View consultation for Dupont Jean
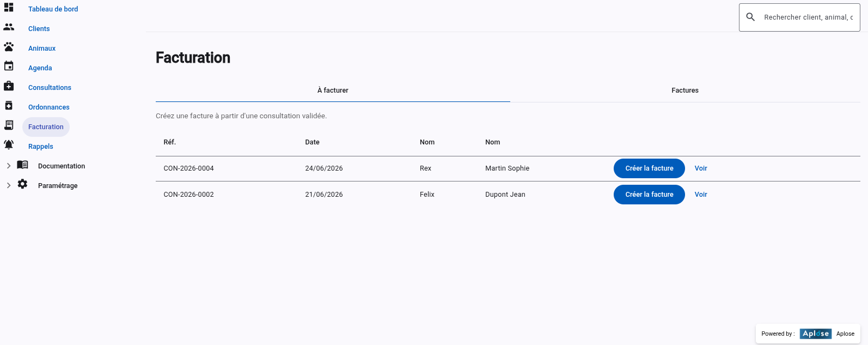868x345 pixels. pyautogui.click(x=701, y=195)
